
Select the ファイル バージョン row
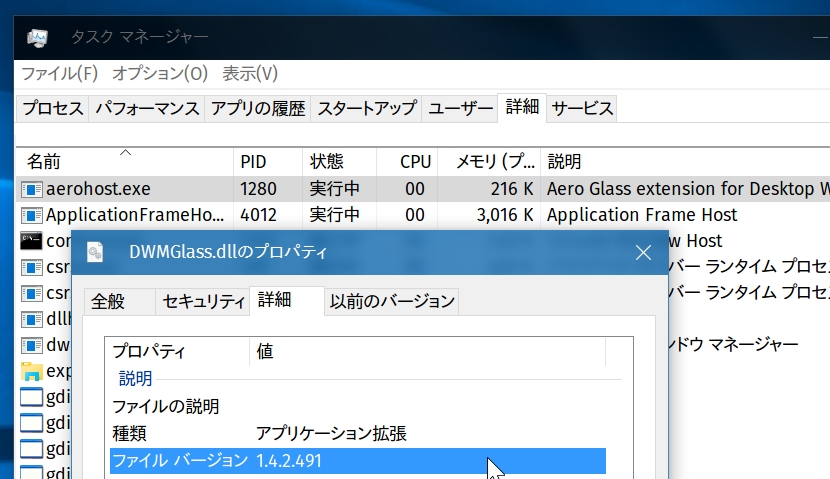click(358, 461)
